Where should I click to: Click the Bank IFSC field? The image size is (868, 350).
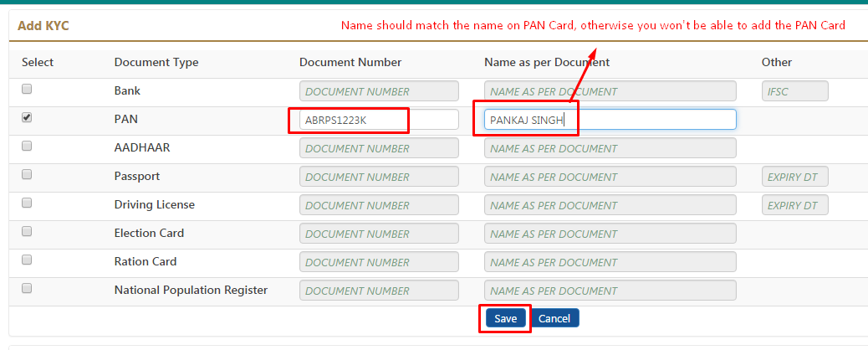coord(795,91)
